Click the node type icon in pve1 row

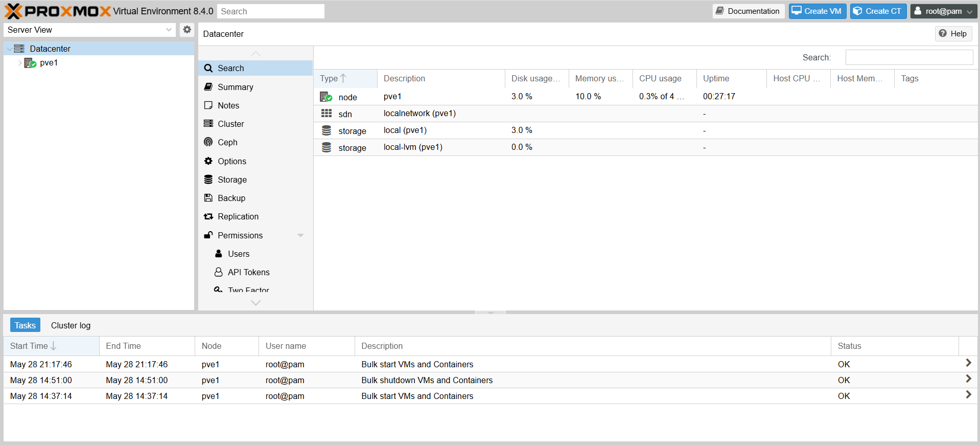click(x=326, y=97)
